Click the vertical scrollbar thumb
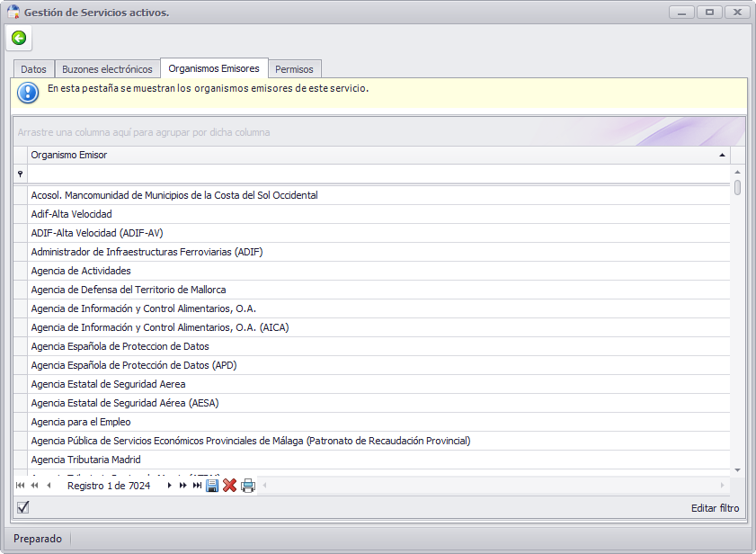 coord(737,187)
